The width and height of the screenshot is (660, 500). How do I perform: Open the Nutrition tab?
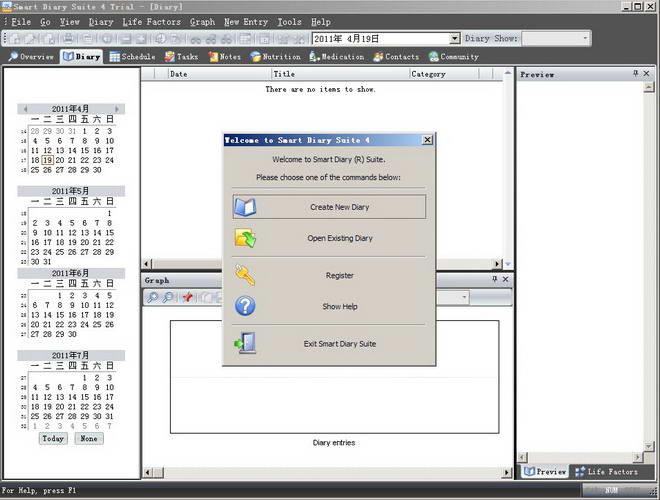click(x=275, y=56)
